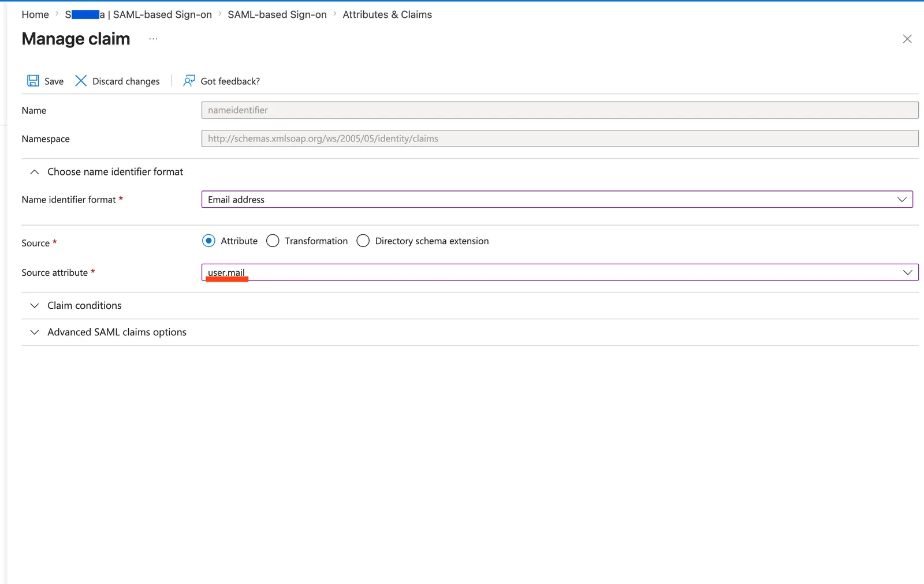924x584 pixels.
Task: Open the Source attribute dropdown
Action: pyautogui.click(x=560, y=272)
